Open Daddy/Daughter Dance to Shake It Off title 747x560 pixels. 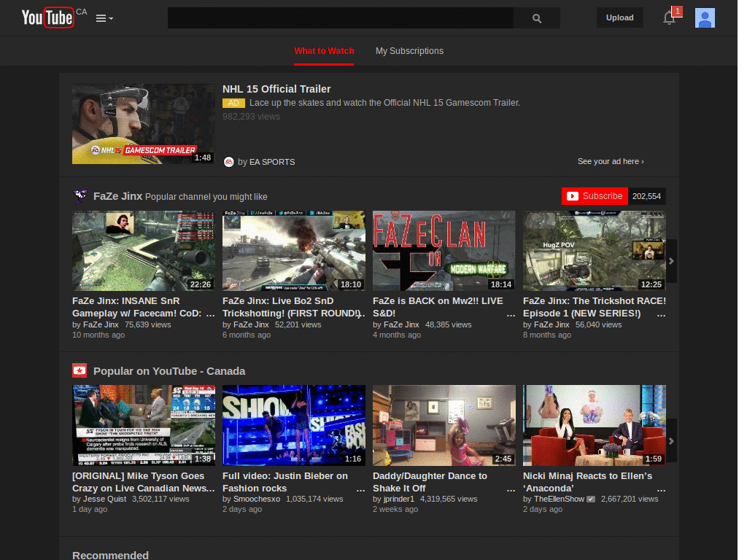coord(430,482)
